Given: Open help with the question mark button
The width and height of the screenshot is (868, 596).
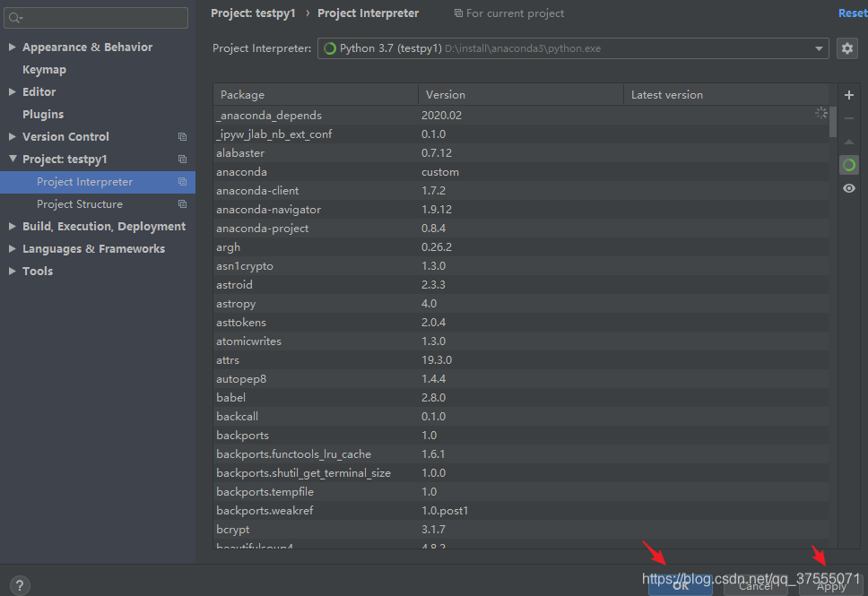Looking at the screenshot, I should pos(20,585).
